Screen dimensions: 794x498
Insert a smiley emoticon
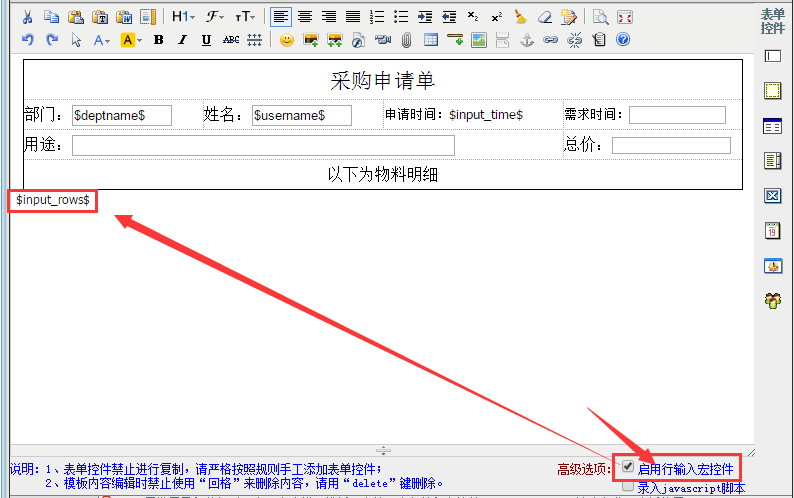287,41
